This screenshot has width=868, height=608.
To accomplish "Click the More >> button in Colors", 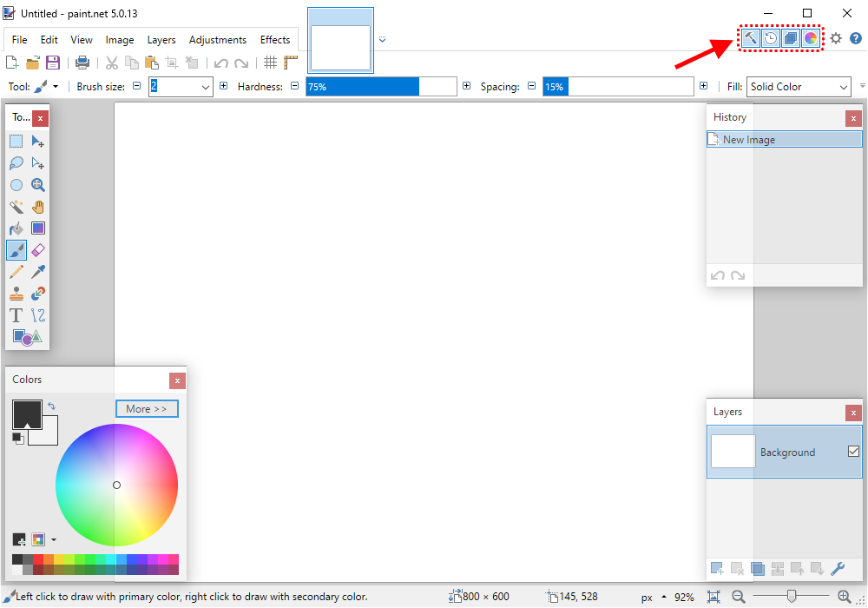I will point(147,408).
